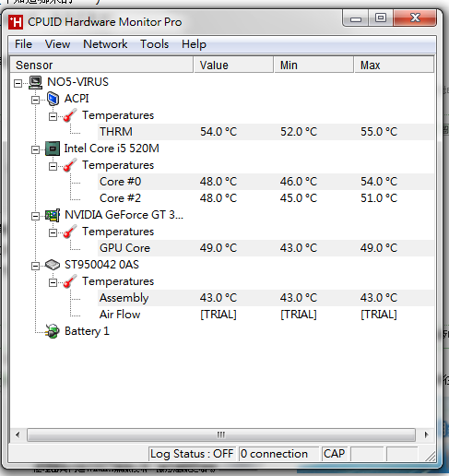Screen dimensions: 449x476
Task: Open the File menu
Action: (23, 44)
